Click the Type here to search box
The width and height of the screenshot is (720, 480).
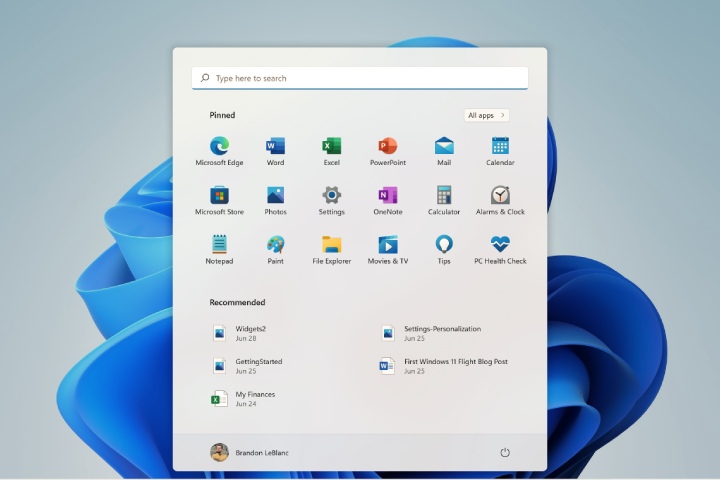coord(360,78)
